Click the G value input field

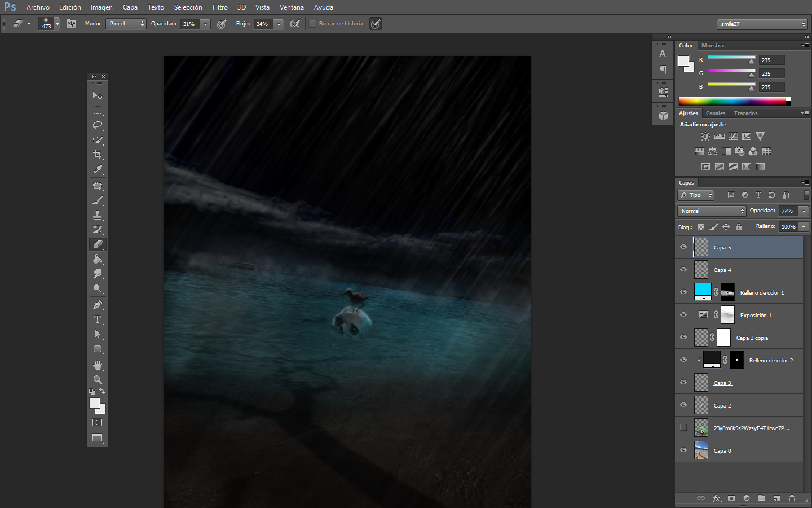click(771, 73)
